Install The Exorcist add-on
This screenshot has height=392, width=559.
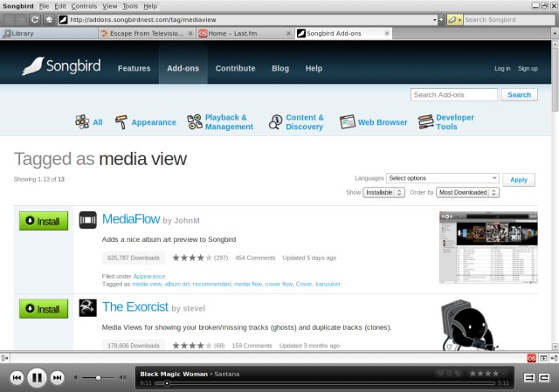pyautogui.click(x=44, y=308)
